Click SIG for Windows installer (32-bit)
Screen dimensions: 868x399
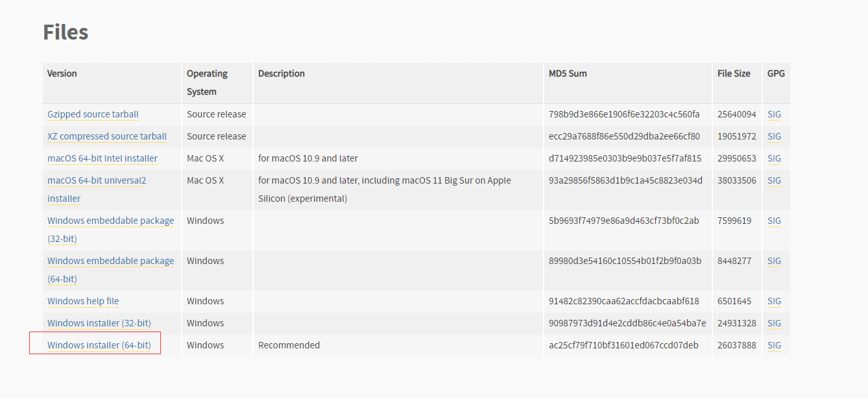[x=774, y=323]
